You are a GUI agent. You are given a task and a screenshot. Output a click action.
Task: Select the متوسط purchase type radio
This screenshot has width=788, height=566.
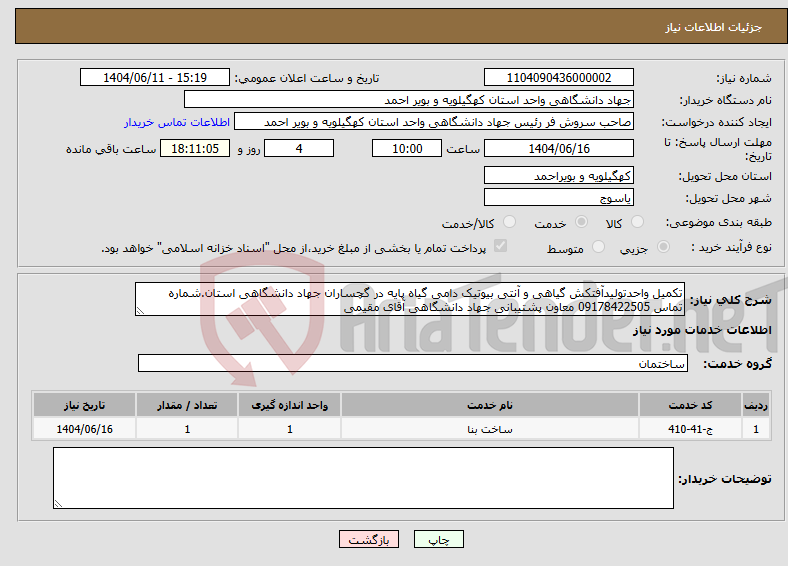(x=598, y=246)
